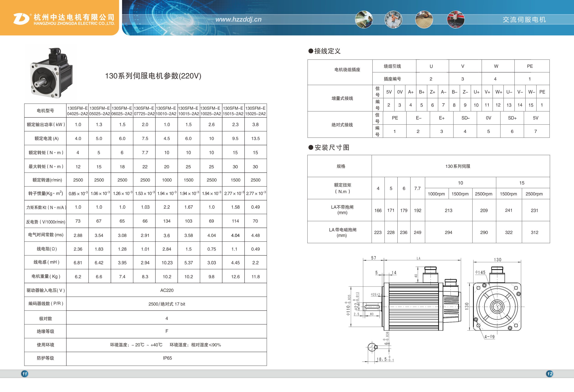Viewport: 574px width, 392px height.
Task: Click the 力矩系数Kt value 2.2
Action: click(x=167, y=207)
